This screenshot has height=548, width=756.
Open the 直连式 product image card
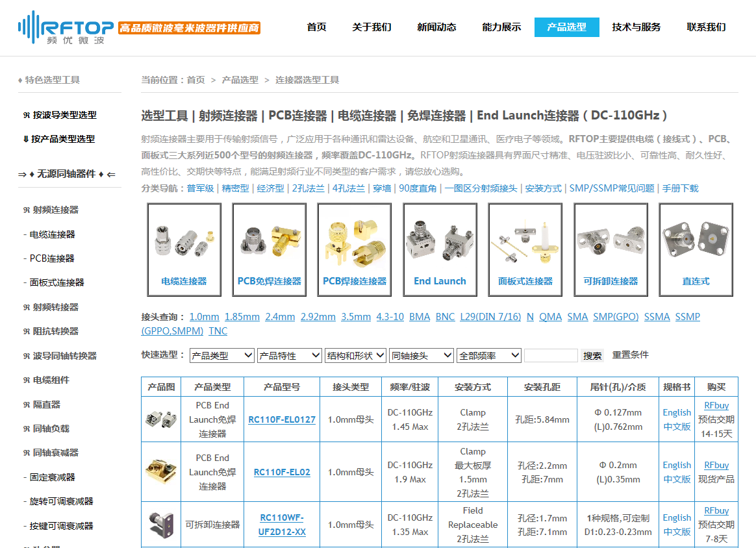(x=696, y=250)
